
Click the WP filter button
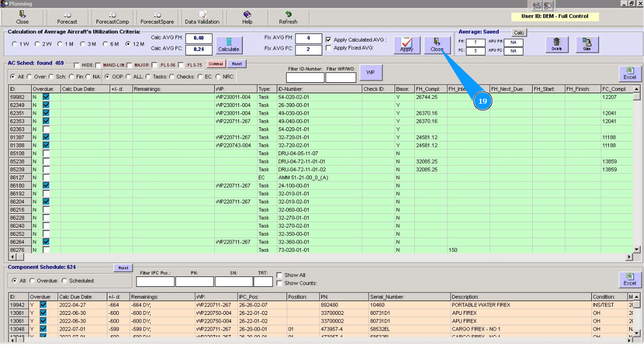(x=371, y=72)
